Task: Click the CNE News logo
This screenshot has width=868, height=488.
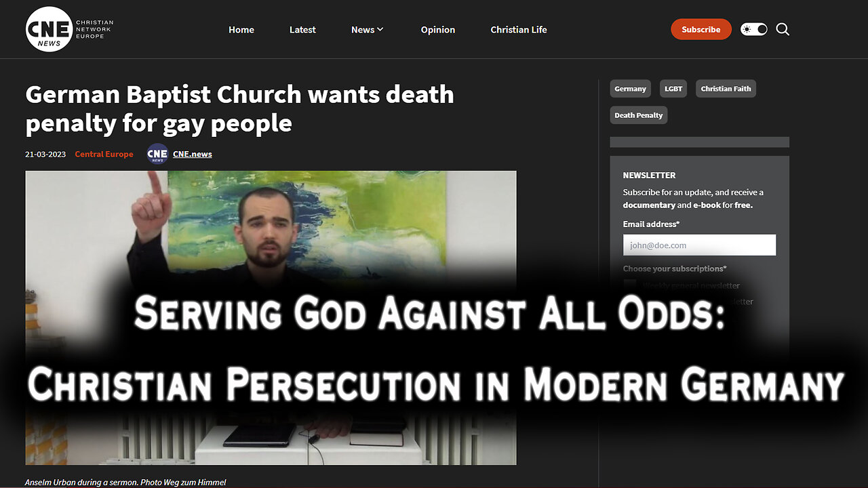Action: tap(69, 29)
